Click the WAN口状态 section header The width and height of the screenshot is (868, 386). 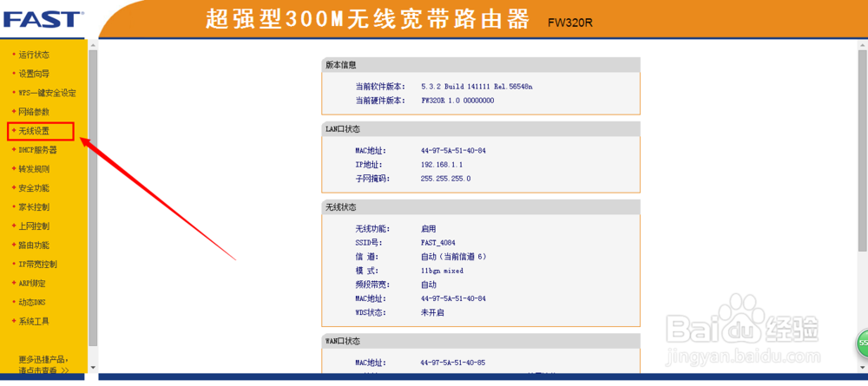tap(481, 341)
